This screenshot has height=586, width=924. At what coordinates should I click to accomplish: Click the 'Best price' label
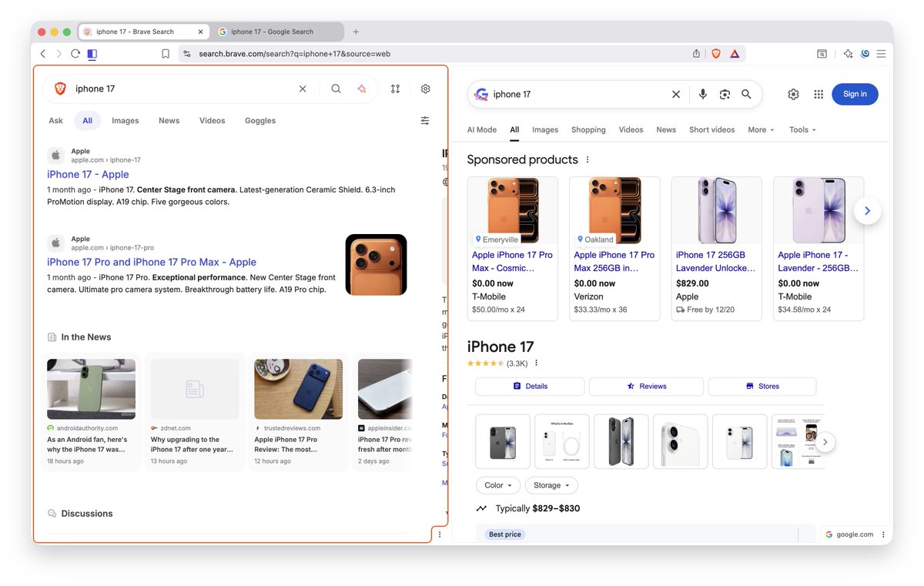[x=505, y=534]
